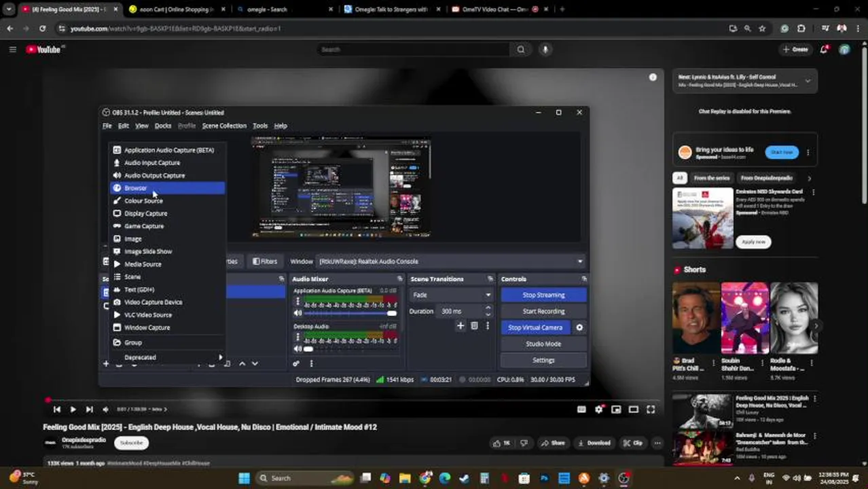Select Game Capture source
The height and width of the screenshot is (489, 868).
(167, 226)
